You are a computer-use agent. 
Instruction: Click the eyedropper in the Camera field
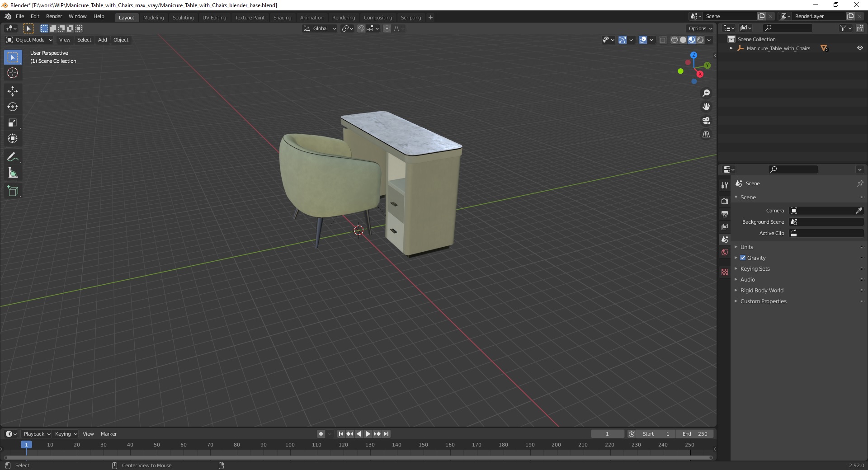[859, 211]
